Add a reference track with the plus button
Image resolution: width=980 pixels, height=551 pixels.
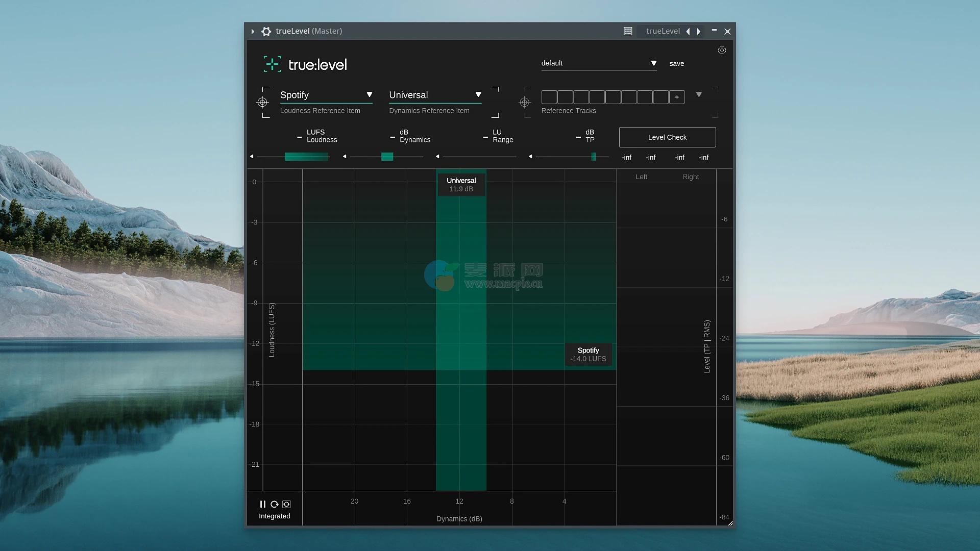tap(677, 97)
